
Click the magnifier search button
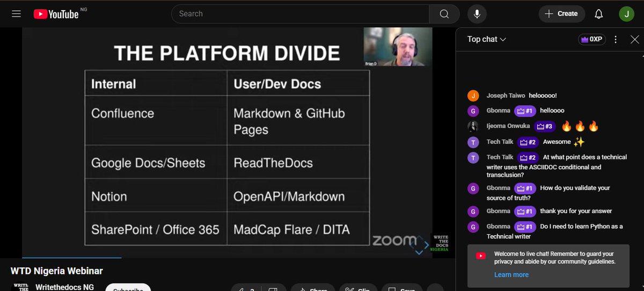pos(444,14)
